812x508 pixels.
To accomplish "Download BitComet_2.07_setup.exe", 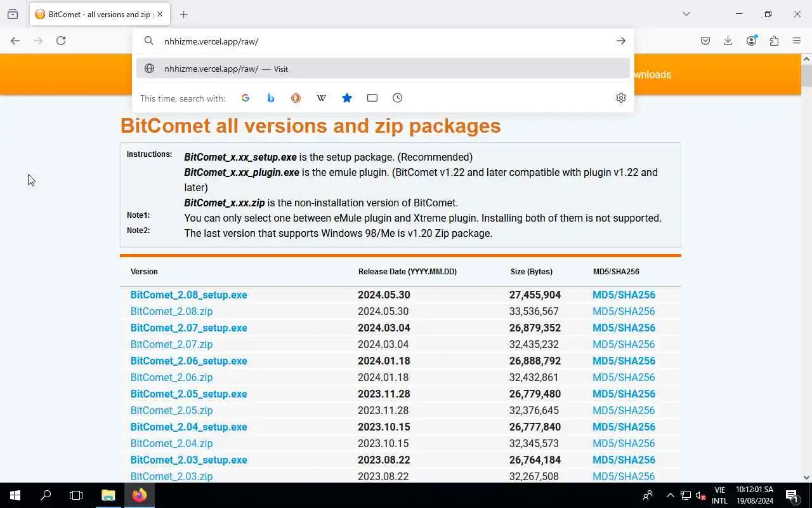I will (x=188, y=328).
